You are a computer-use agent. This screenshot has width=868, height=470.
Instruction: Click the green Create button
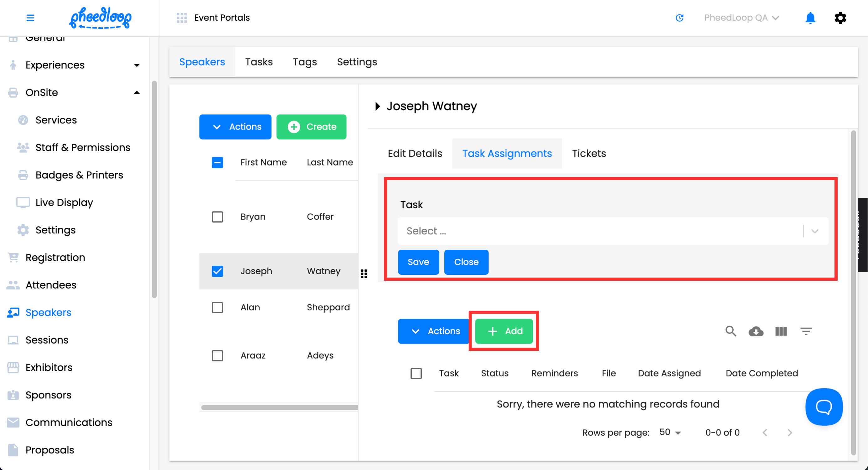coord(311,127)
